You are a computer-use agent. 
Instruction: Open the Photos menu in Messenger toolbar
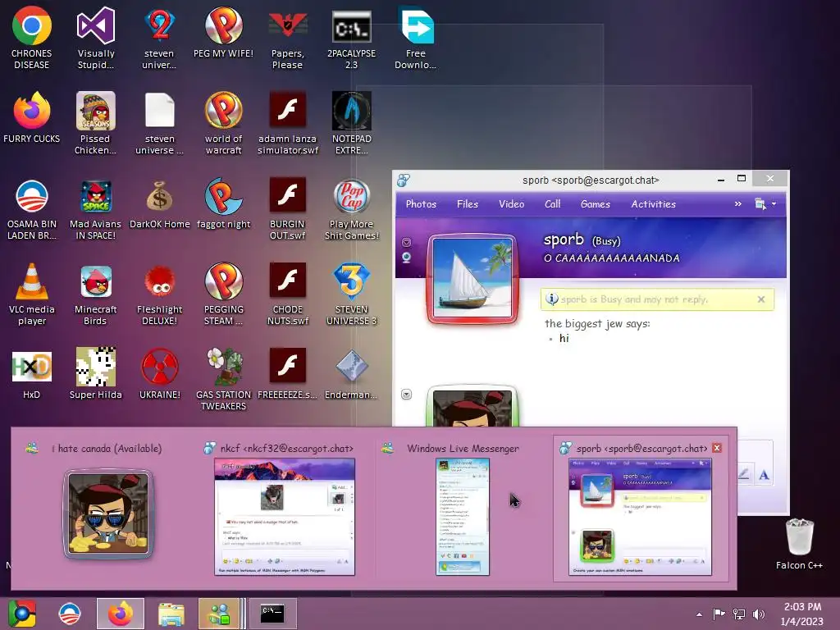point(421,204)
